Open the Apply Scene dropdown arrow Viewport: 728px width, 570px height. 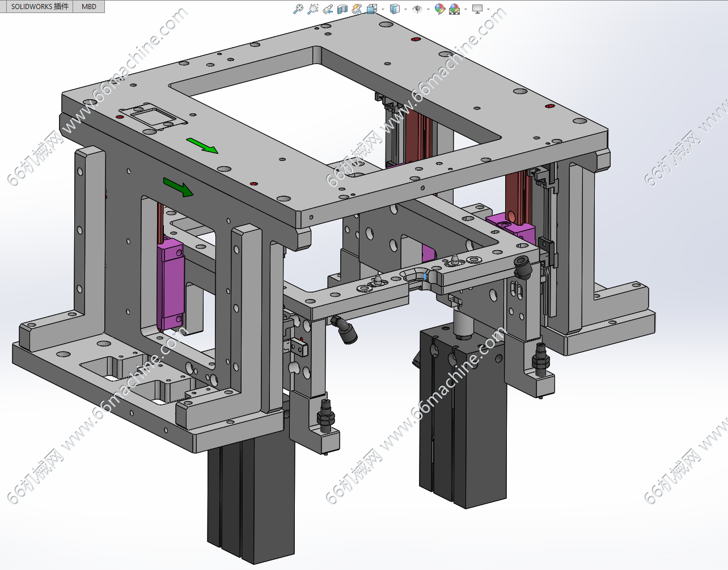(465, 9)
